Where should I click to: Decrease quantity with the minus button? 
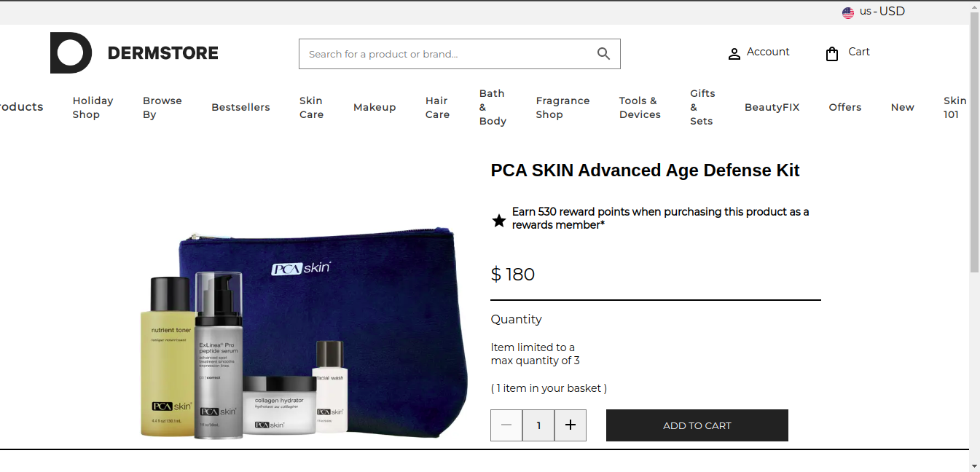(506, 425)
